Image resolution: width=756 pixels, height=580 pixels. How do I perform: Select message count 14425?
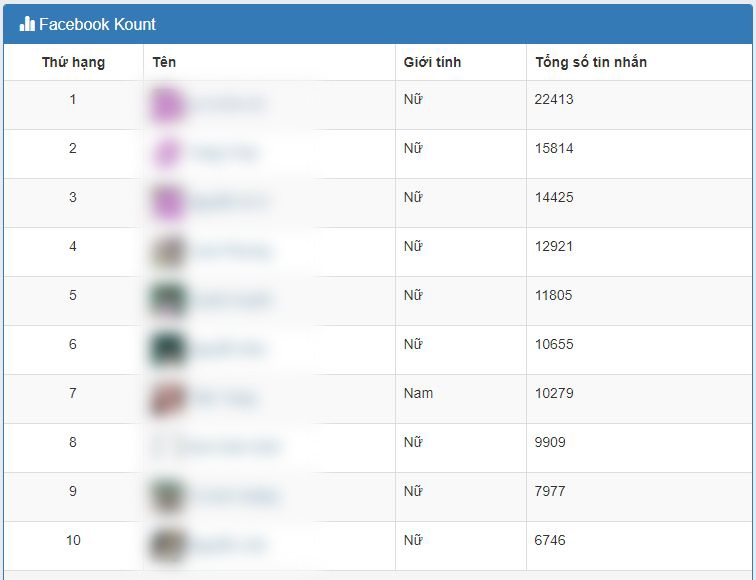(x=554, y=197)
